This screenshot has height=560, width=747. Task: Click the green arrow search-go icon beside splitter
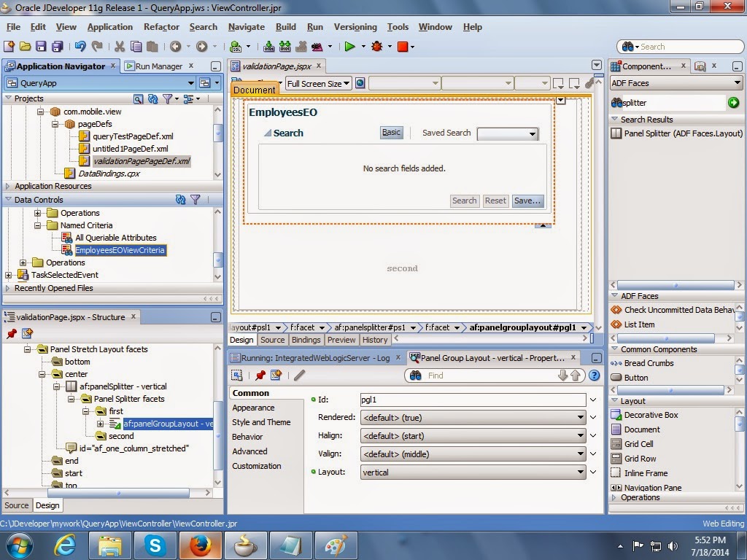click(x=733, y=102)
